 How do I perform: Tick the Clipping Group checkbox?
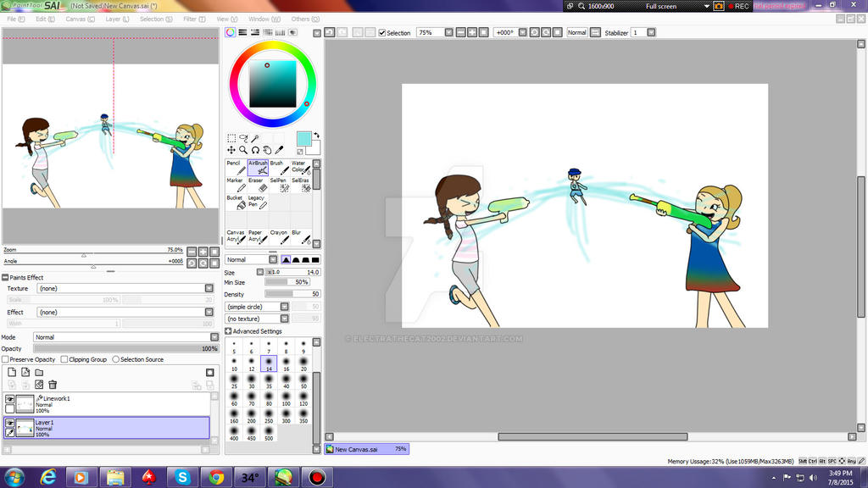[x=64, y=359]
